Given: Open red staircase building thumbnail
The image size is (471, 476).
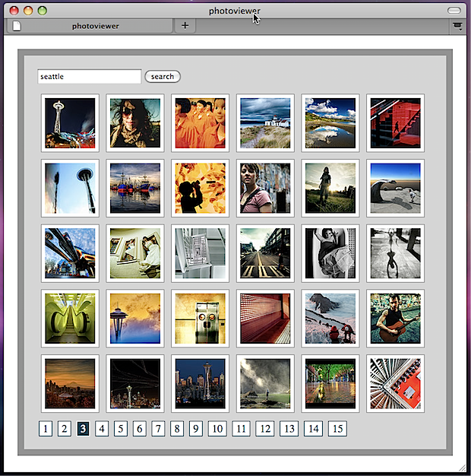Looking at the screenshot, I should tap(396, 123).
